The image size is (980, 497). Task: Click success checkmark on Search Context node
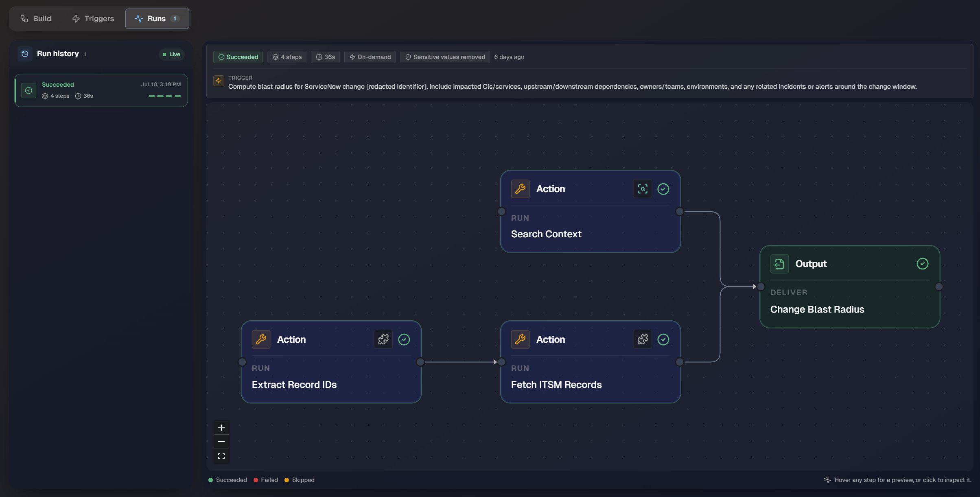663,189
